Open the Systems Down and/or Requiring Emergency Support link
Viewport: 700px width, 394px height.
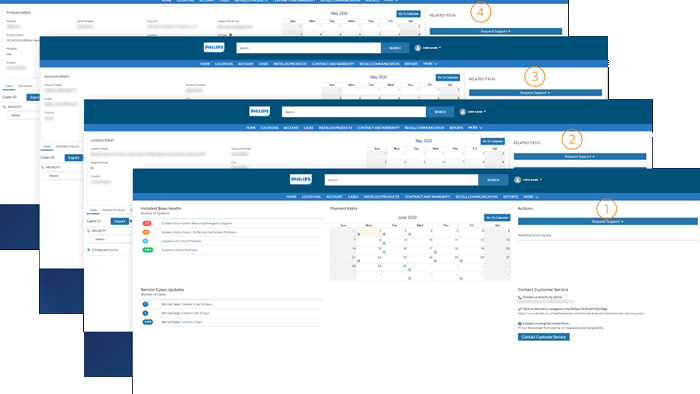coord(196,223)
